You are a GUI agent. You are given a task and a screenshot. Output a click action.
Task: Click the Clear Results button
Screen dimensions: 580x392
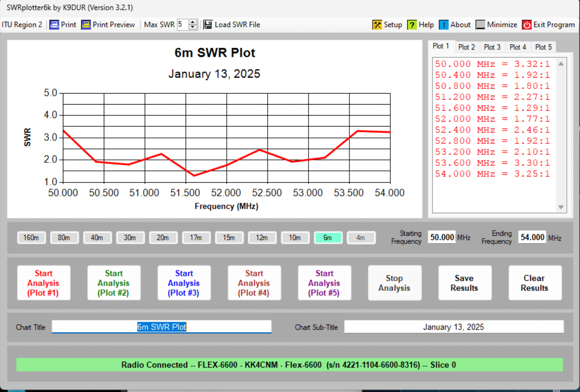coord(535,283)
